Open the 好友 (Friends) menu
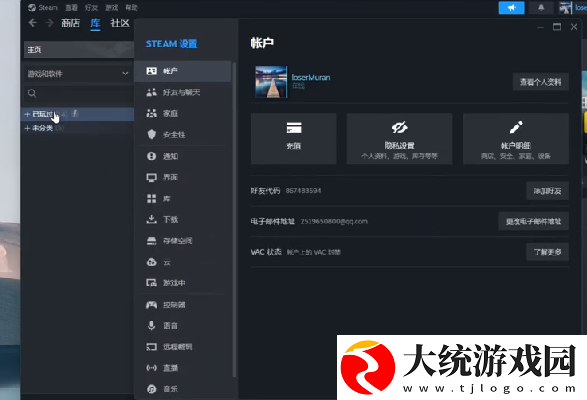The image size is (587, 400). coord(91,7)
